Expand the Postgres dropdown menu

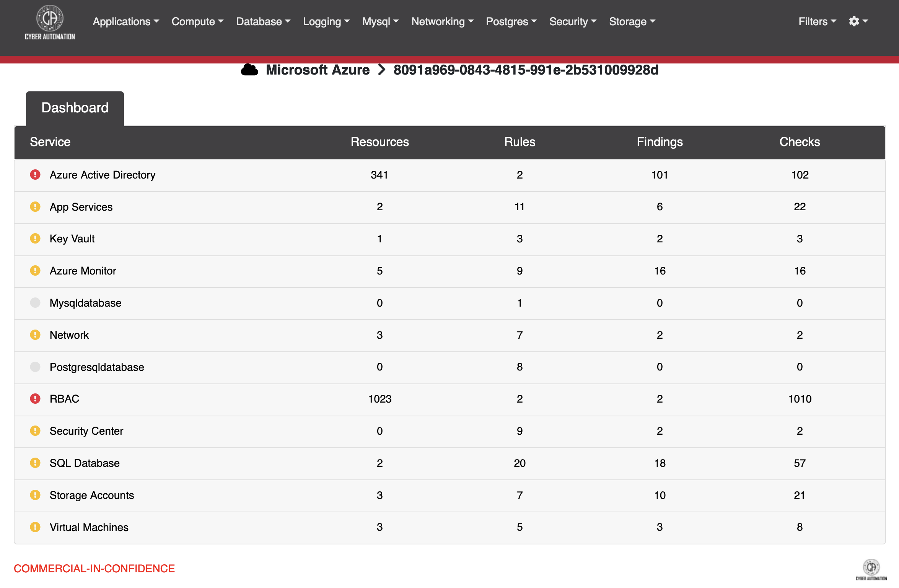click(x=511, y=21)
